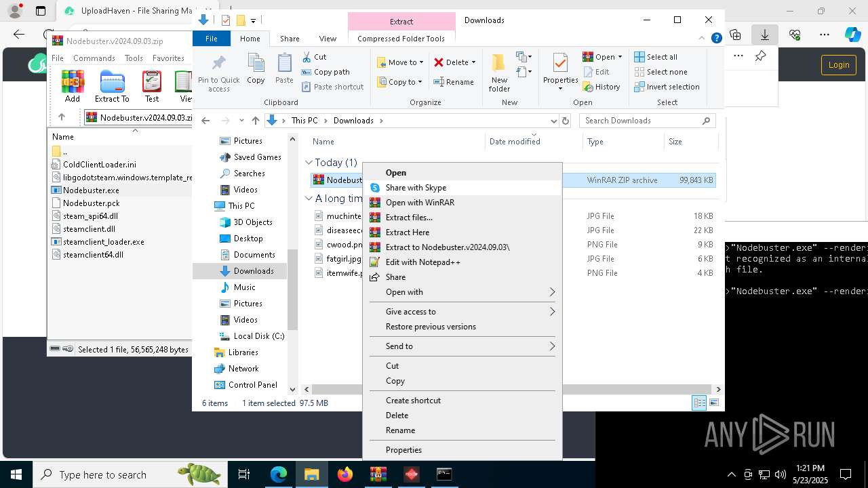Collapse the A long time ago group
868x488 pixels.
pyautogui.click(x=309, y=199)
